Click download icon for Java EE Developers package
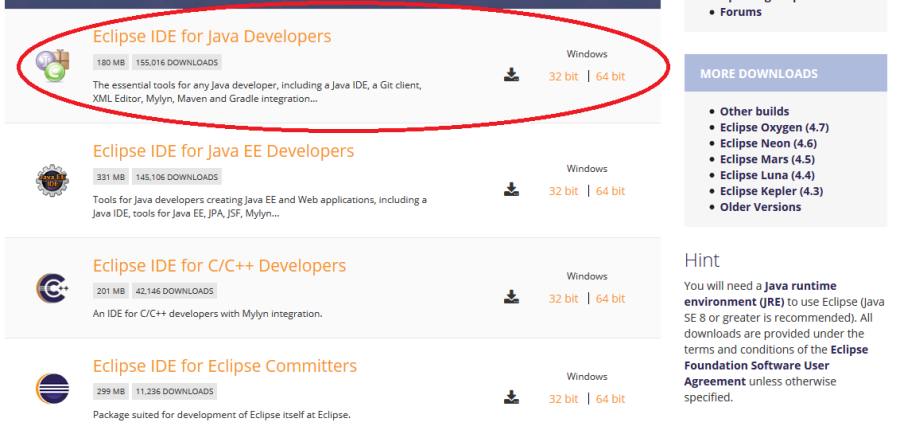 (x=511, y=190)
